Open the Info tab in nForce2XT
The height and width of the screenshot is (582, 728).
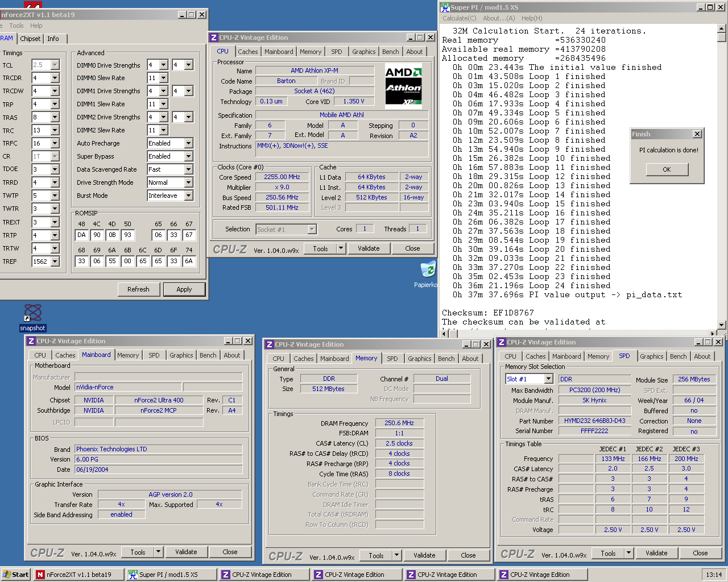tap(53, 39)
